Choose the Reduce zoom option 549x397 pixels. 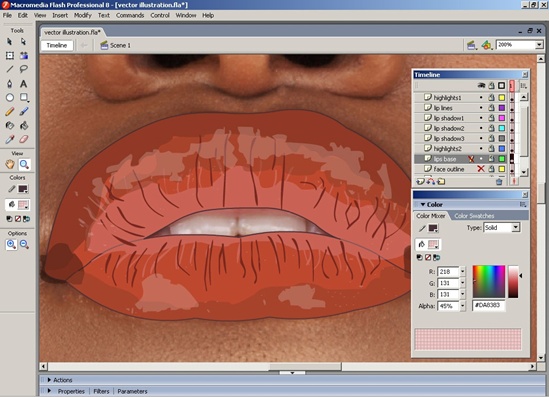24,244
